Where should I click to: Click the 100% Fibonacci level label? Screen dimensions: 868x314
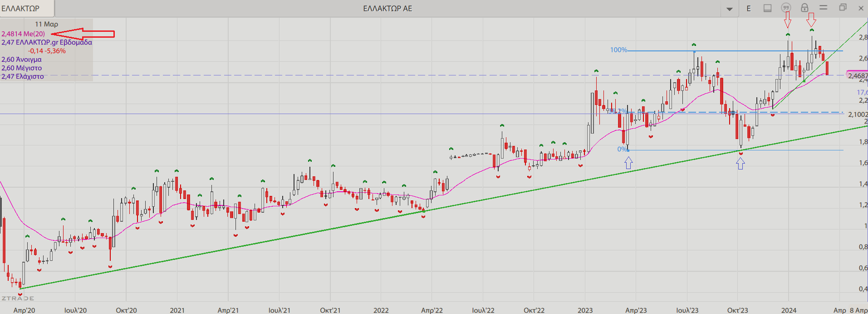pos(618,50)
